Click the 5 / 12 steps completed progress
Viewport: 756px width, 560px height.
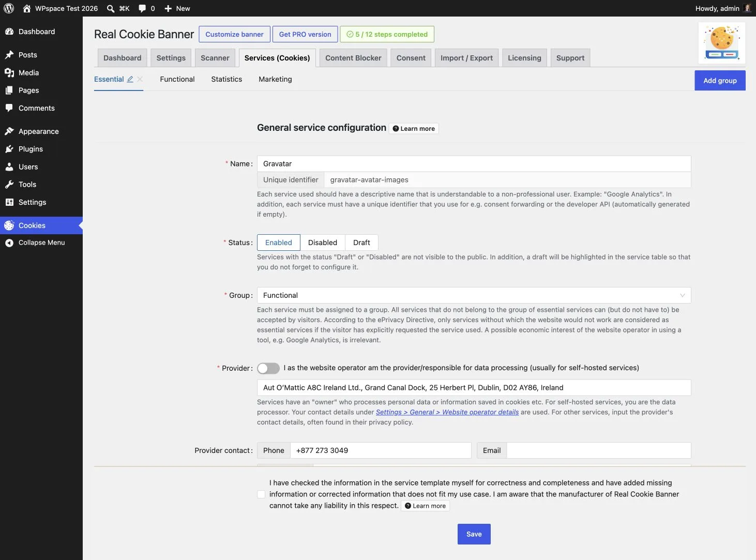[x=387, y=34]
